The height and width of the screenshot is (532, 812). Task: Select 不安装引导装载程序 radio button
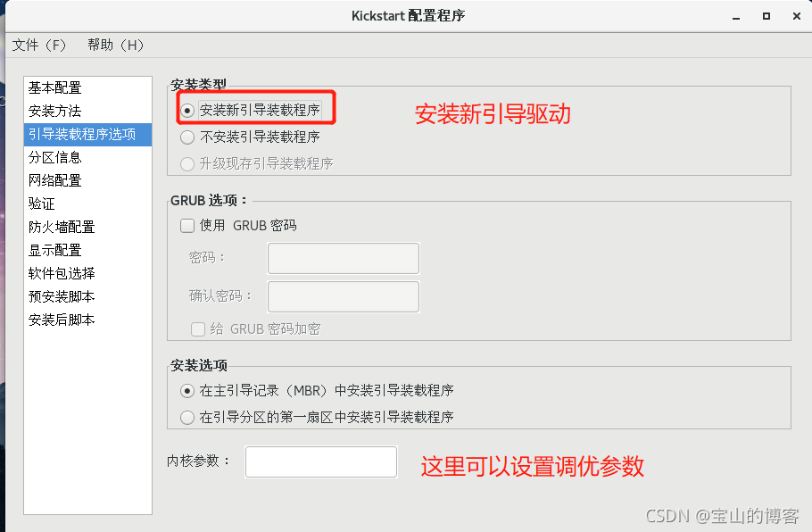pos(187,137)
